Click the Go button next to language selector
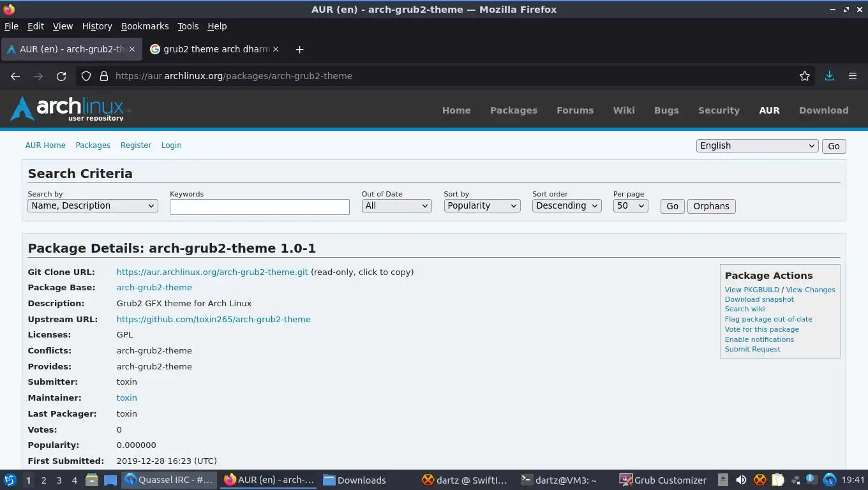868x490 pixels. point(834,146)
